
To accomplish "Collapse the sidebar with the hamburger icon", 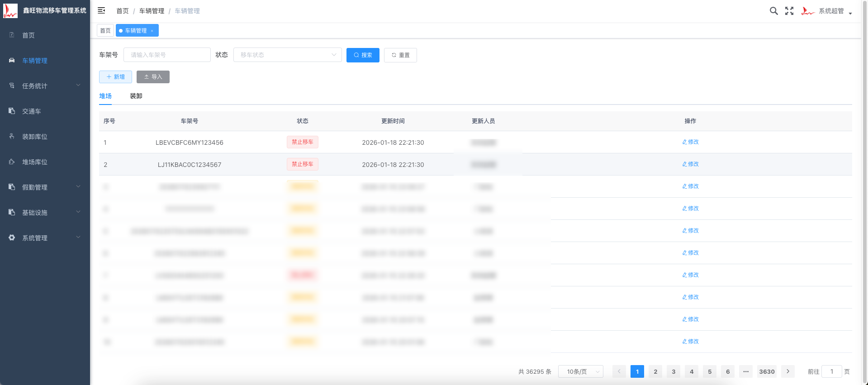I will [101, 10].
